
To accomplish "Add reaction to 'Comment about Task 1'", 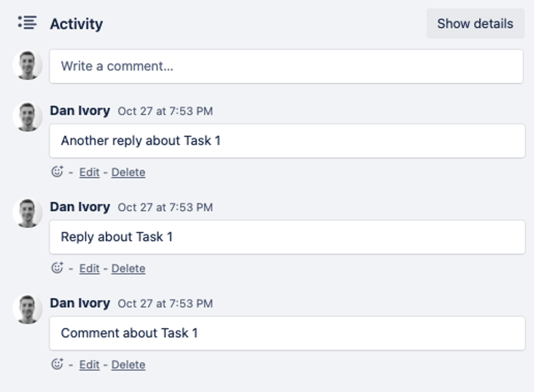I will [57, 364].
